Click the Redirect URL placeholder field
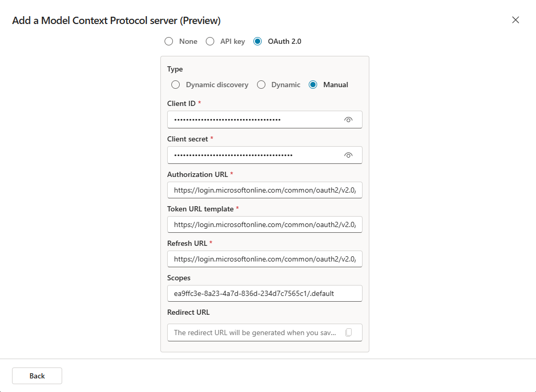The image size is (536, 392). coord(256,332)
